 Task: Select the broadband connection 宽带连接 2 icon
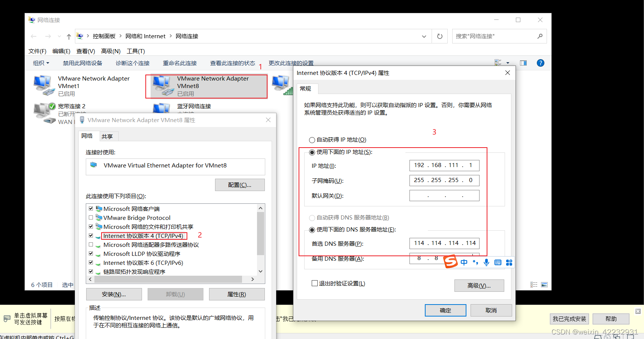pos(44,113)
